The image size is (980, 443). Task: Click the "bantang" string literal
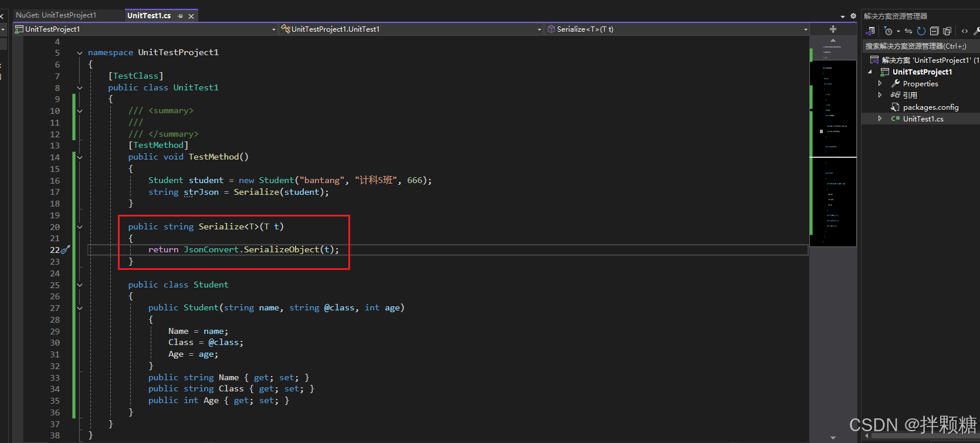(322, 180)
